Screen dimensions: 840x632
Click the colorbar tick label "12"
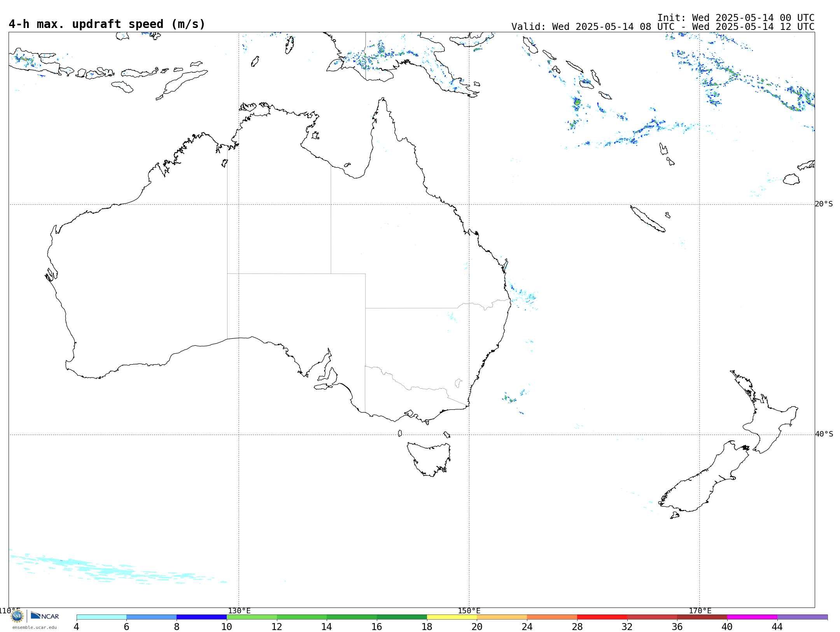click(x=277, y=627)
